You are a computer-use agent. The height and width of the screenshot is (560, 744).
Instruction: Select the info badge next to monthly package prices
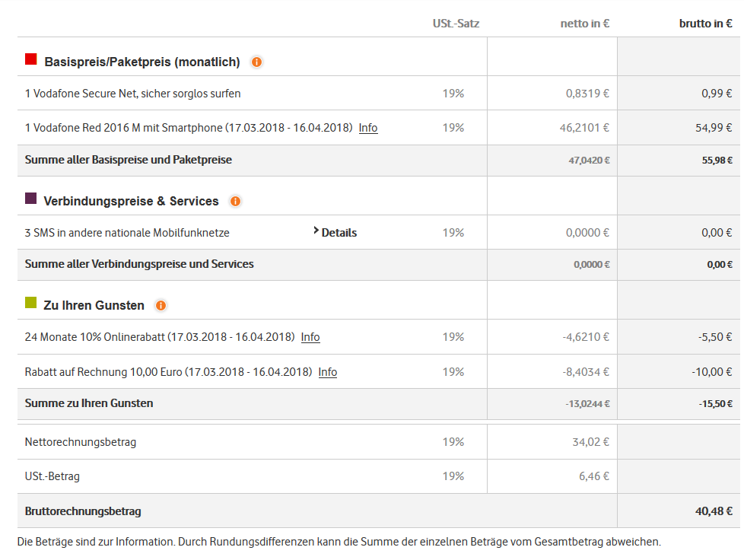[257, 62]
